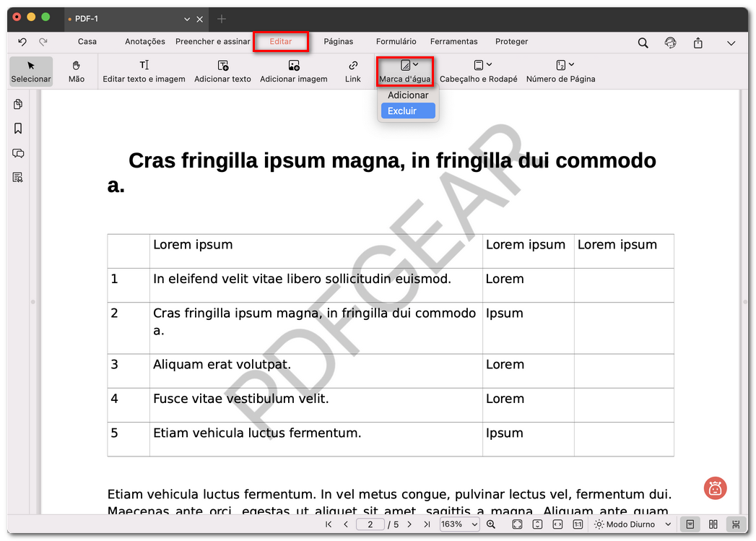The image size is (756, 541).
Task: Click the share icon in top bar
Action: coord(698,43)
